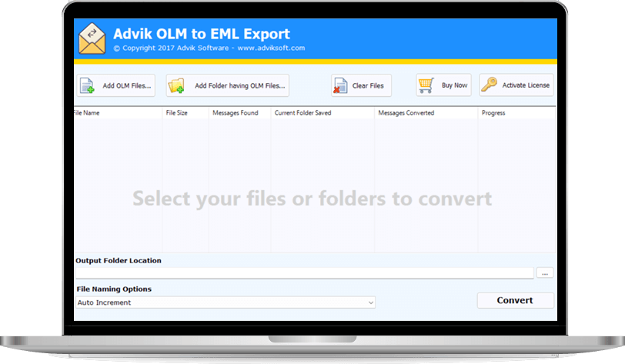This screenshot has height=364, width=625.
Task: Click Advik OLM to EML Export title
Action: click(202, 34)
